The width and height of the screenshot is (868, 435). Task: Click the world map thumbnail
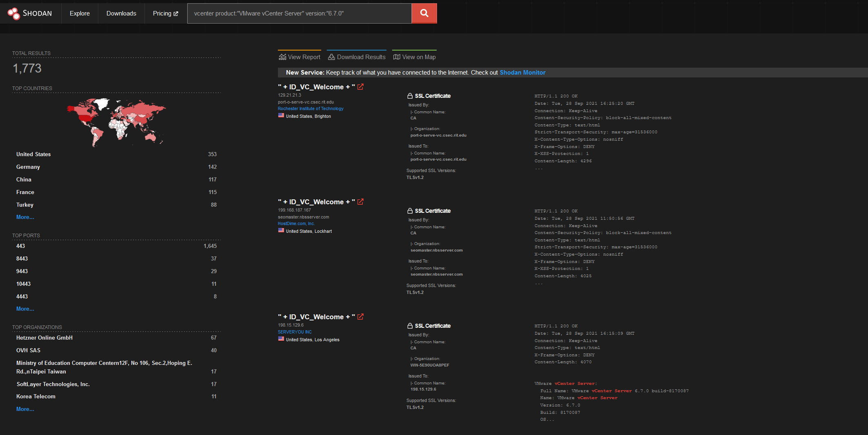coord(116,122)
